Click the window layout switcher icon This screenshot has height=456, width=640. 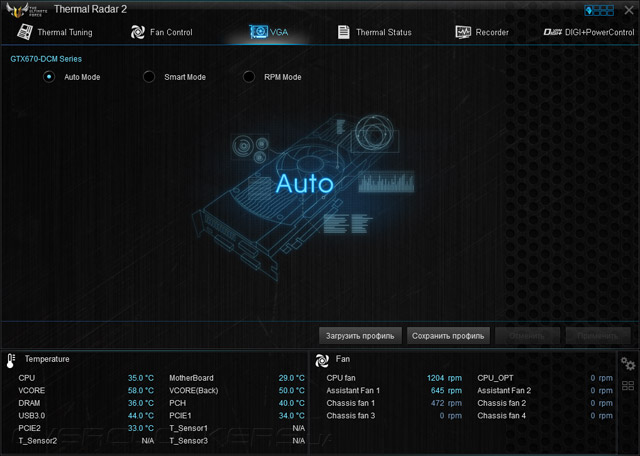click(x=599, y=10)
